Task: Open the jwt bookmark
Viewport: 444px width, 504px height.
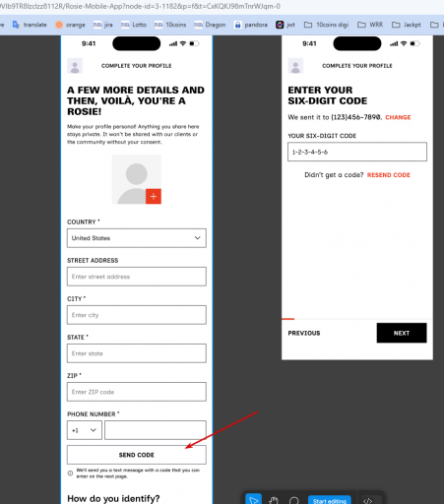Action: pos(285,25)
